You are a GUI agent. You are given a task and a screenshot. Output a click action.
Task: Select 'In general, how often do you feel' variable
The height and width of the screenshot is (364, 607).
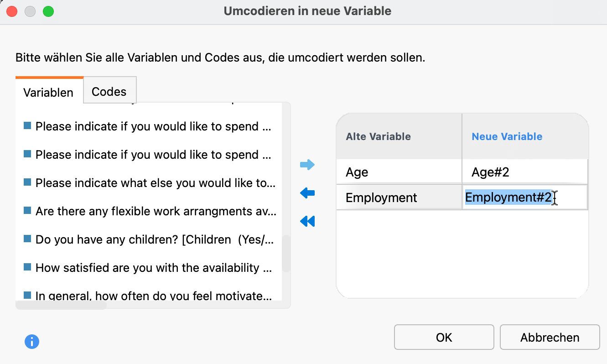153,296
